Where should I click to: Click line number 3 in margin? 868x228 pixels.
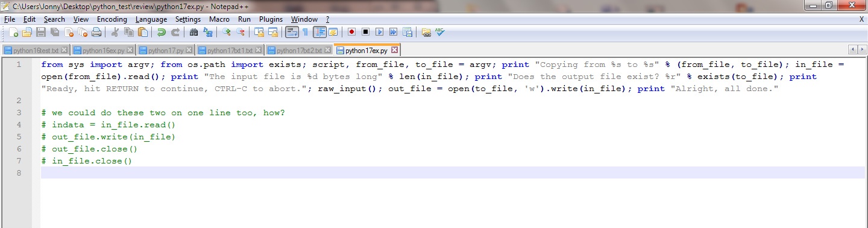click(x=19, y=113)
